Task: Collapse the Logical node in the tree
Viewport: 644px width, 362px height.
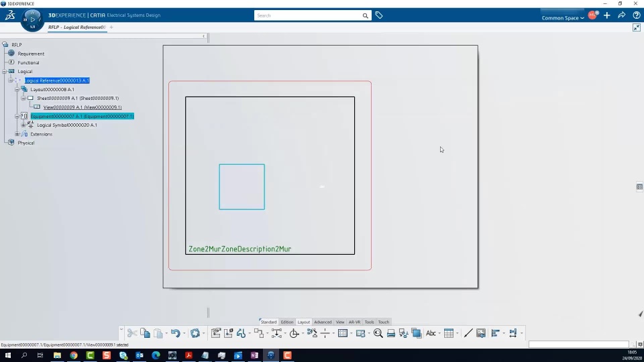Action: [5, 72]
